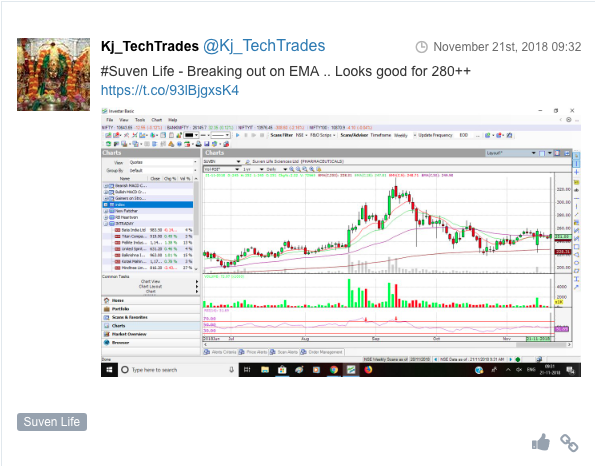Expand the Chart View submenu arrow
This screenshot has width=595, height=466.
[197, 282]
